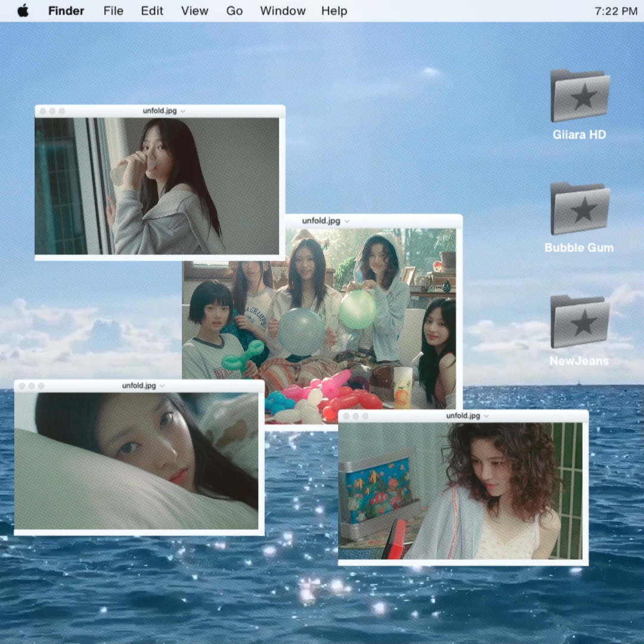Select the star emblem on the Bubble Gum folder
Screen dimensions: 644x644
click(x=583, y=210)
